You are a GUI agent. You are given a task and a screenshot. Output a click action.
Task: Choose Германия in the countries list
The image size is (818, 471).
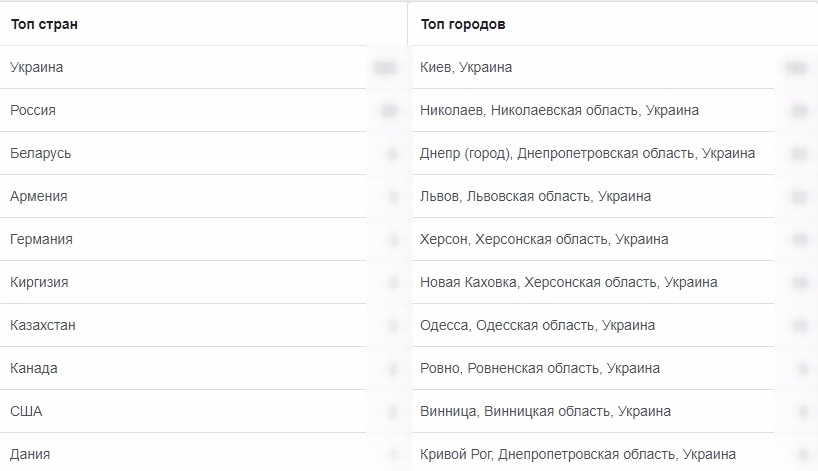pos(41,239)
